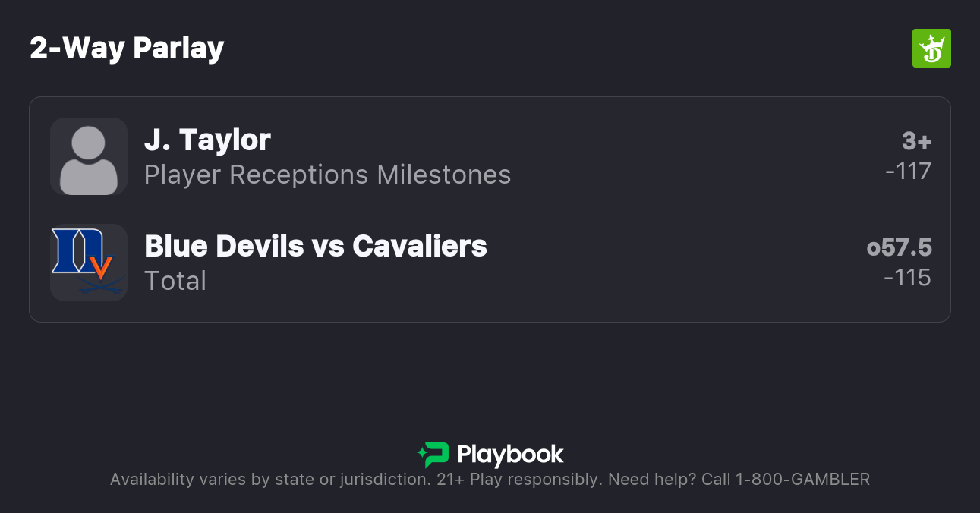Click the DraftKings sportsbook logo icon
This screenshot has width=980, height=513.
(931, 49)
